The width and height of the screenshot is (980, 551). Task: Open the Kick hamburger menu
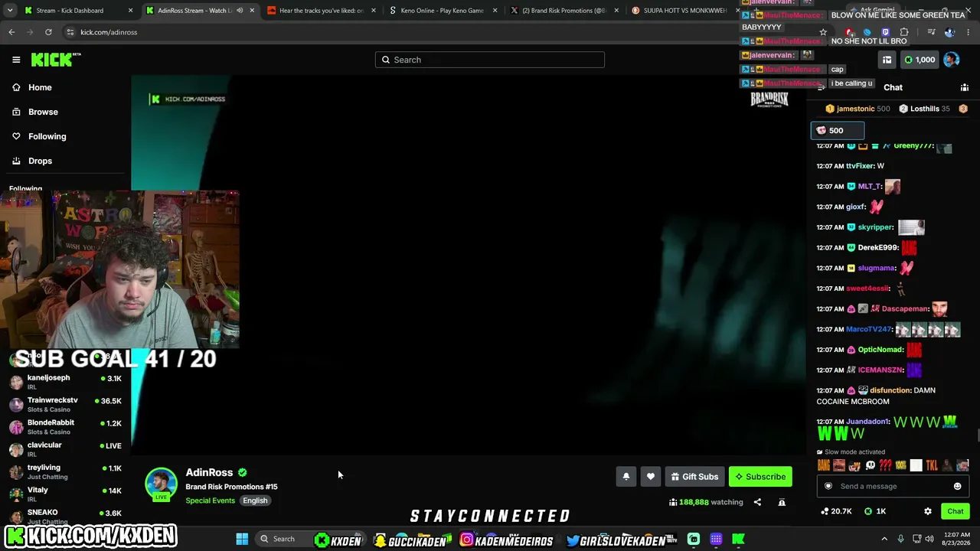coord(16,60)
